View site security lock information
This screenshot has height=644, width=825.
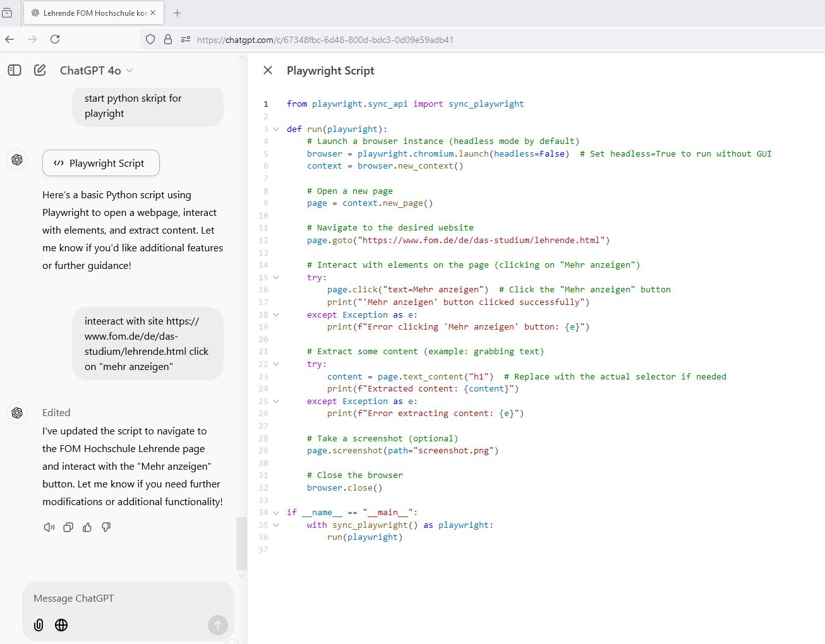coord(168,39)
